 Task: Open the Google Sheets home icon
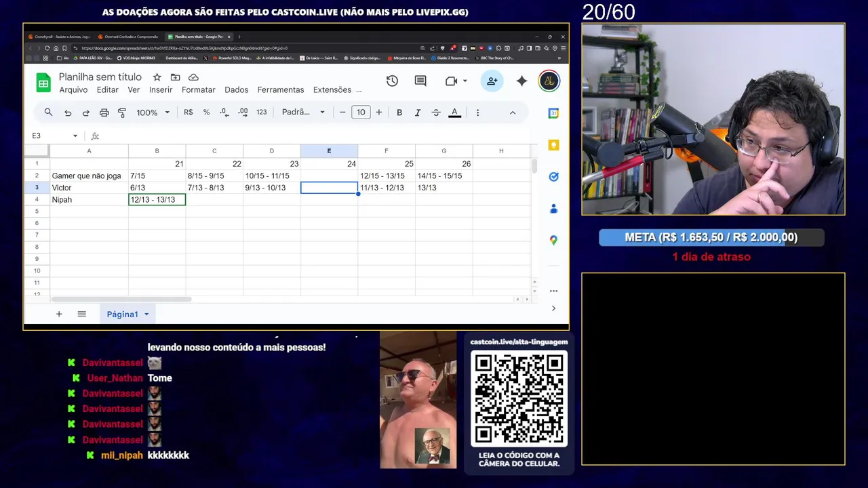[43, 83]
